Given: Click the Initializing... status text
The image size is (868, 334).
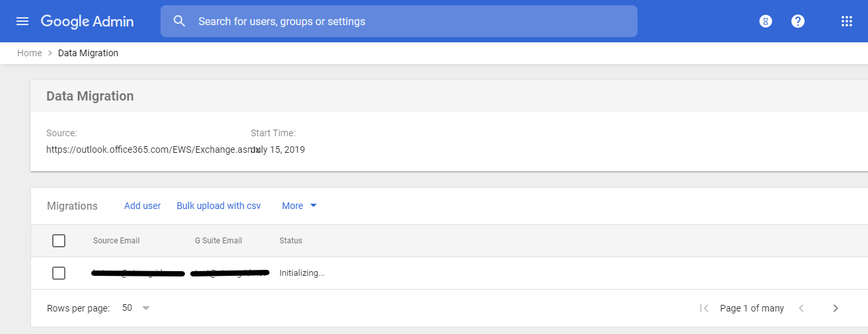Looking at the screenshot, I should 302,272.
